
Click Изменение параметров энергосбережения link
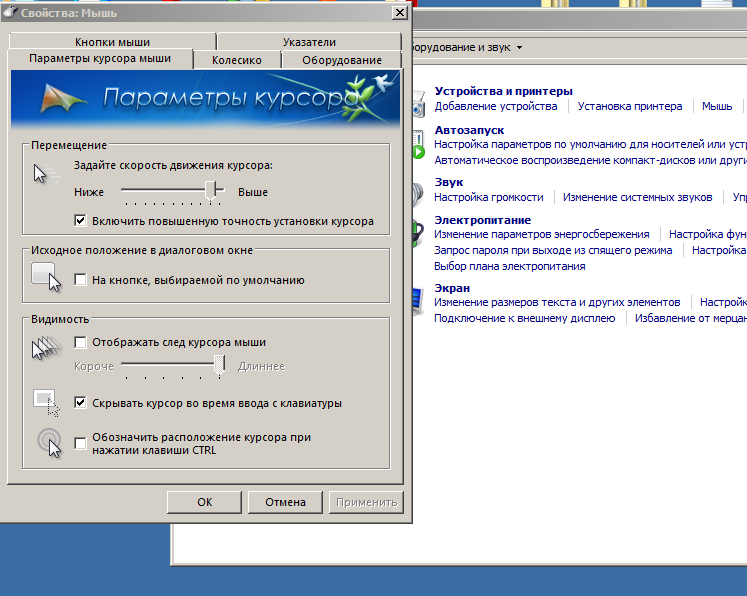542,234
